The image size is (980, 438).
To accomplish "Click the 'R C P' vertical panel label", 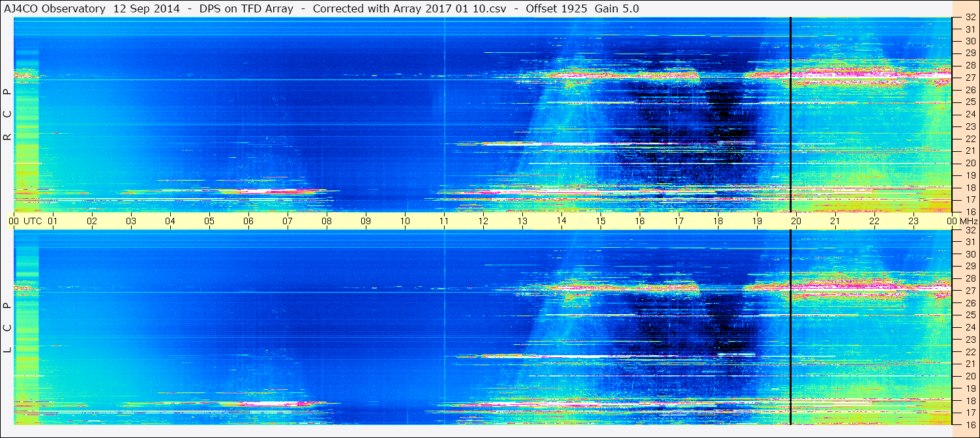I will pyautogui.click(x=7, y=114).
